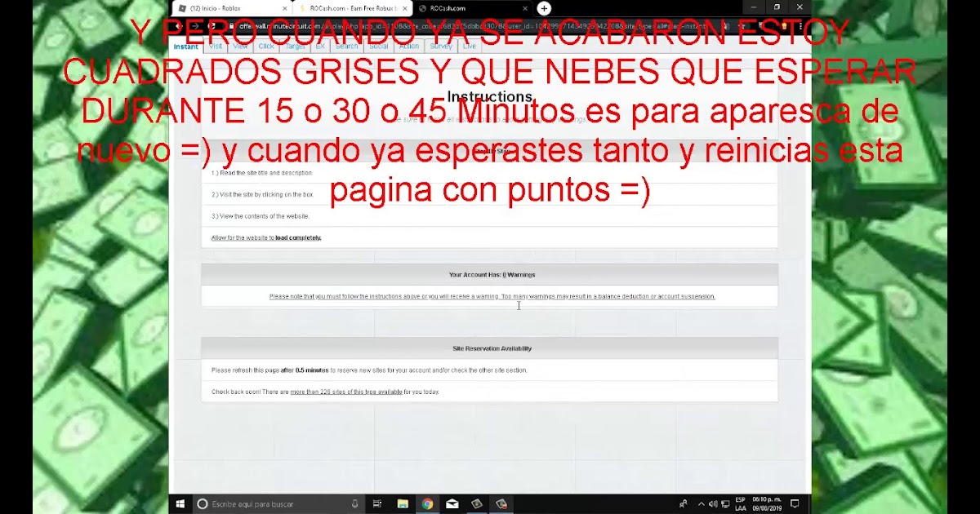Open the Search offer tab
980x514 pixels.
pos(347,47)
